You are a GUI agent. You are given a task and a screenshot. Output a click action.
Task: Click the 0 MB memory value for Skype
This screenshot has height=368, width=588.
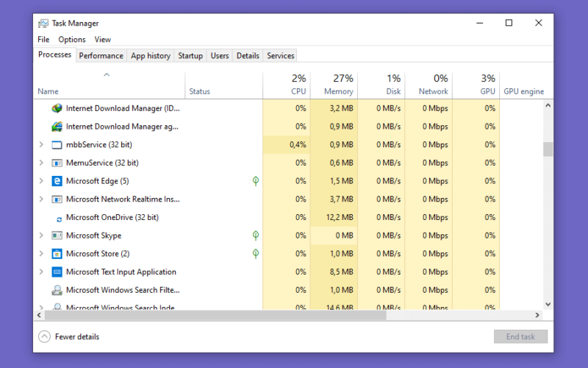[345, 236]
